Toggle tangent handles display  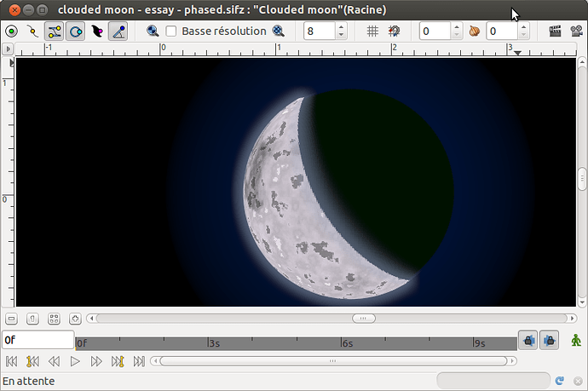pyautogui.click(x=55, y=32)
